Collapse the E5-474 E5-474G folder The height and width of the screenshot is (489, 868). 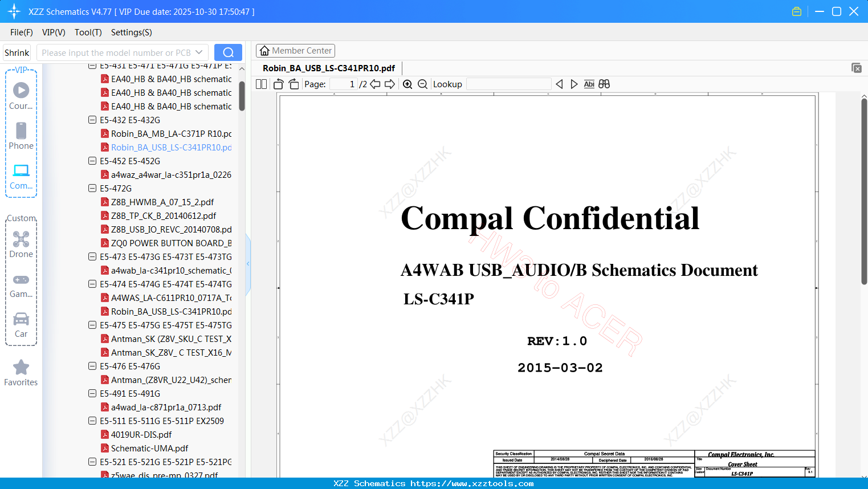click(x=92, y=284)
